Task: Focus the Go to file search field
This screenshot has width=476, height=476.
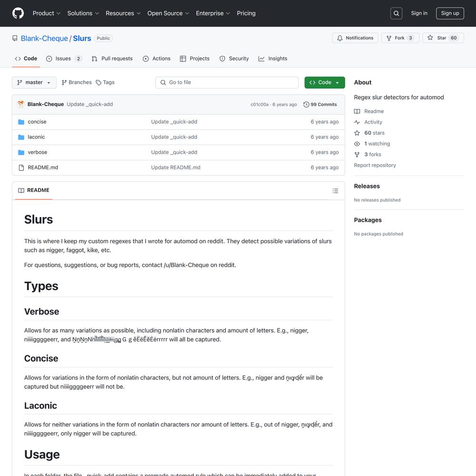Action: [x=227, y=82]
